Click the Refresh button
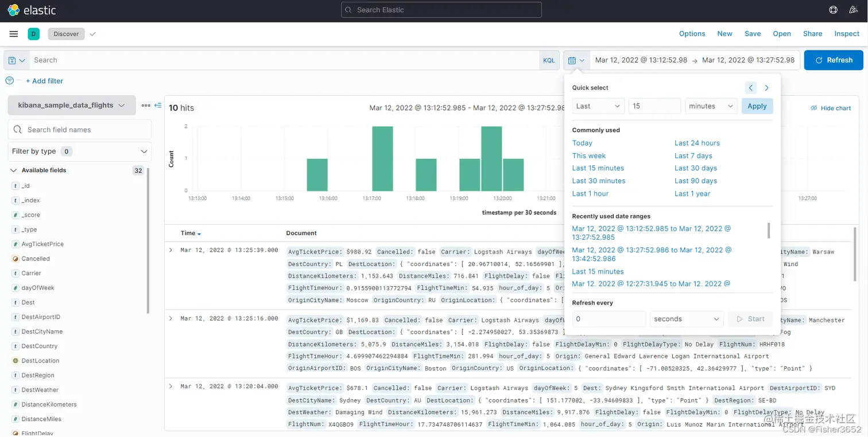This screenshot has height=437, width=868. (x=834, y=60)
